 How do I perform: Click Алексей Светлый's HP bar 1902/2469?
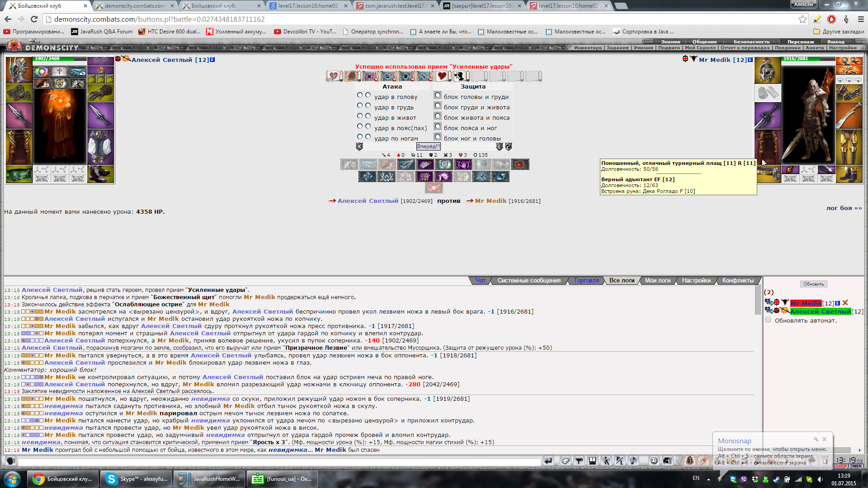click(60, 59)
